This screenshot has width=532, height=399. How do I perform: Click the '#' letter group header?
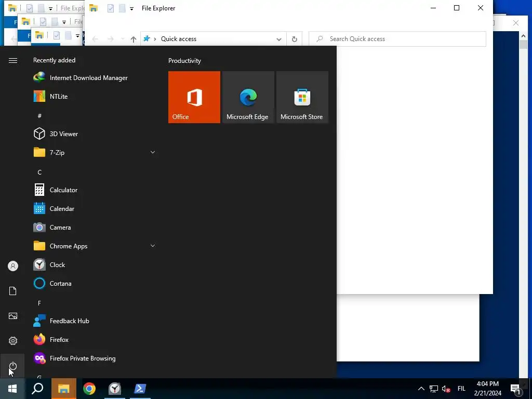coord(39,116)
